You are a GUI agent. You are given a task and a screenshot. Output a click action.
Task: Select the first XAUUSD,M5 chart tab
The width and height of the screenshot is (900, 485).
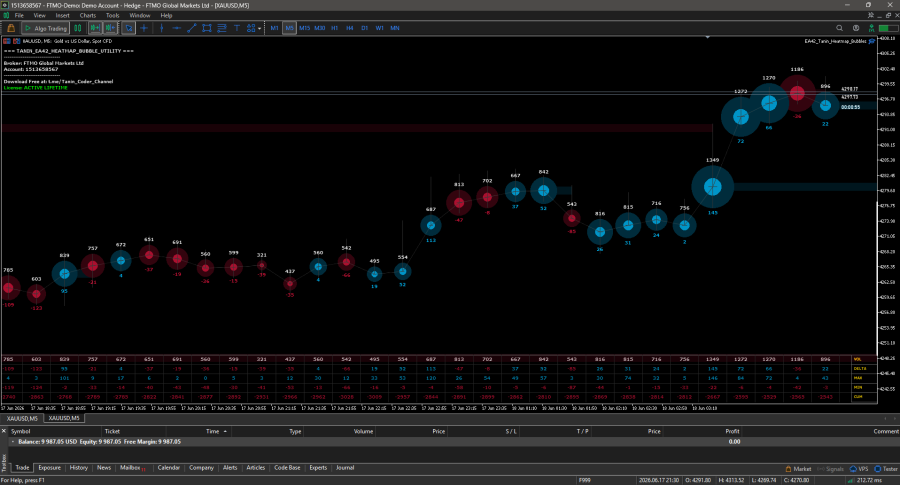coord(22,418)
